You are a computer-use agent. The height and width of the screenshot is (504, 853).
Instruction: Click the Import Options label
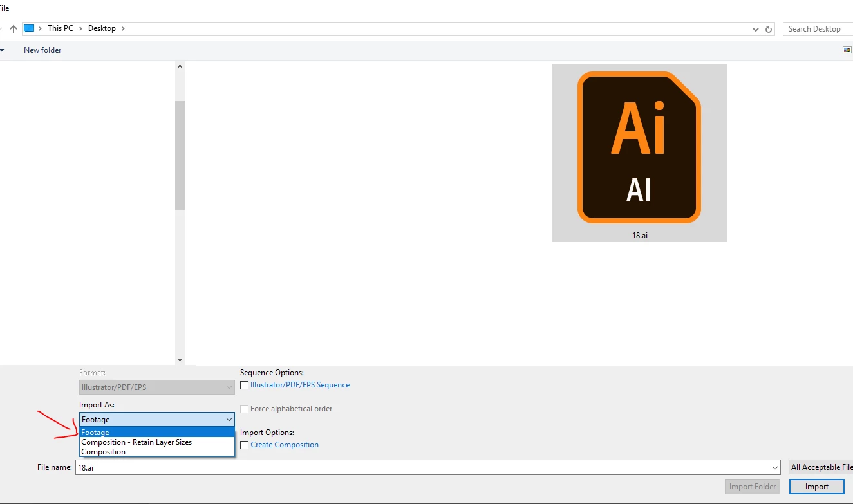(267, 433)
